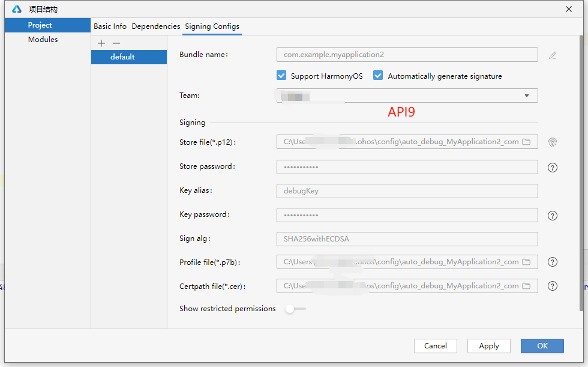This screenshot has height=367, width=588.
Task: Remove signing config with minus icon
Action: tap(116, 43)
